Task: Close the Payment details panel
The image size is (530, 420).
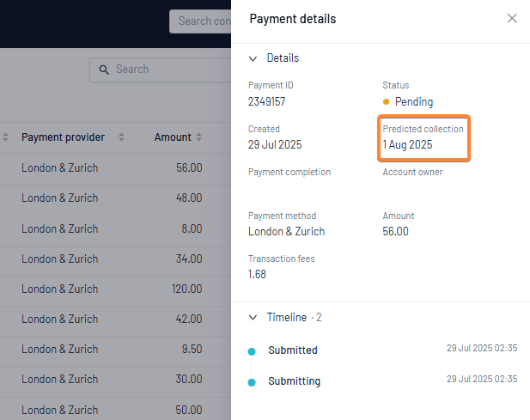Action: point(512,18)
